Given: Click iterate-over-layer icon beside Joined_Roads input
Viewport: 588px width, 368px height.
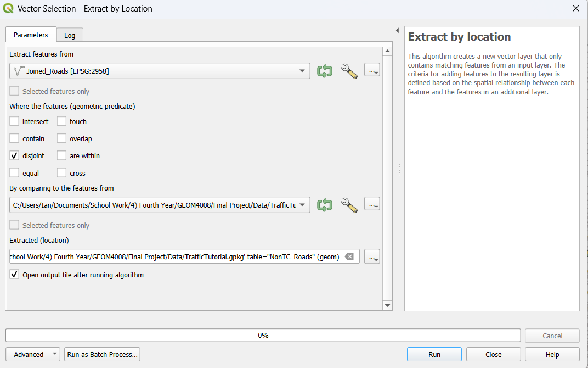Looking at the screenshot, I should coord(325,71).
